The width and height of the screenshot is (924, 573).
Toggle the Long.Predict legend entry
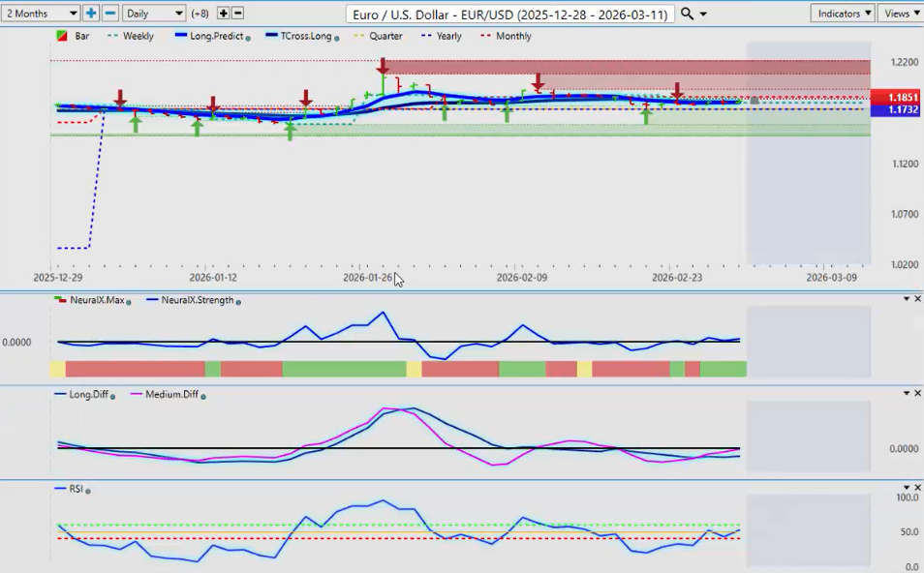213,37
